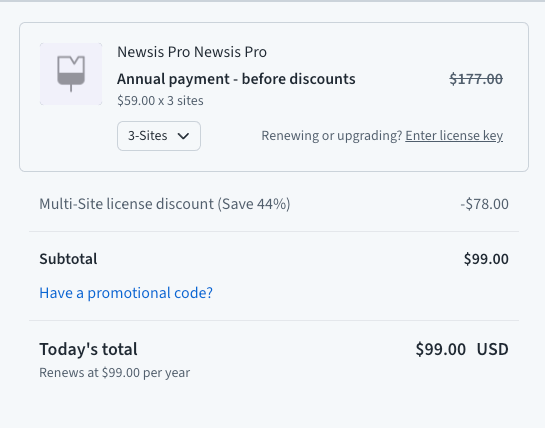Viewport: 545px width, 428px height.
Task: Open the Enter license key link
Action: pos(454,136)
